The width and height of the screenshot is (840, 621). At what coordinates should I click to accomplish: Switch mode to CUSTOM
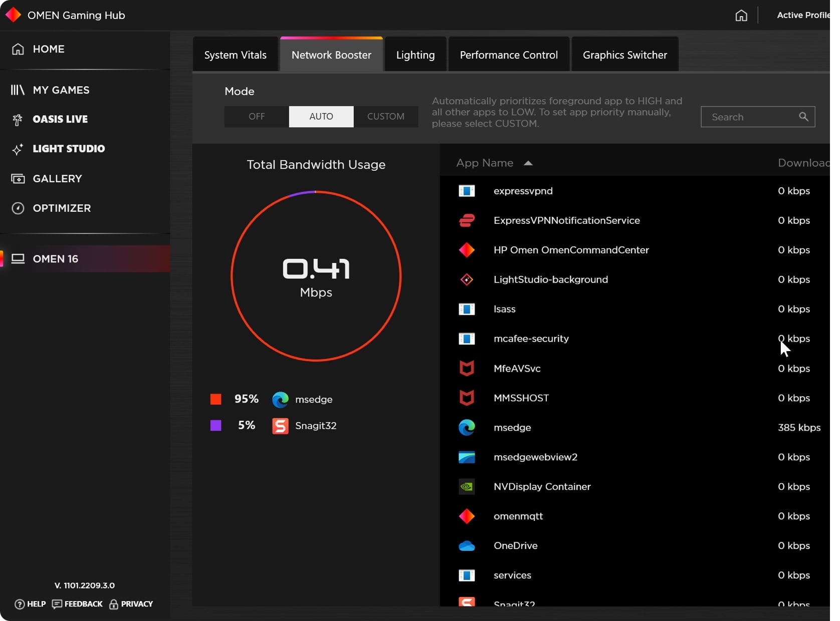(385, 116)
